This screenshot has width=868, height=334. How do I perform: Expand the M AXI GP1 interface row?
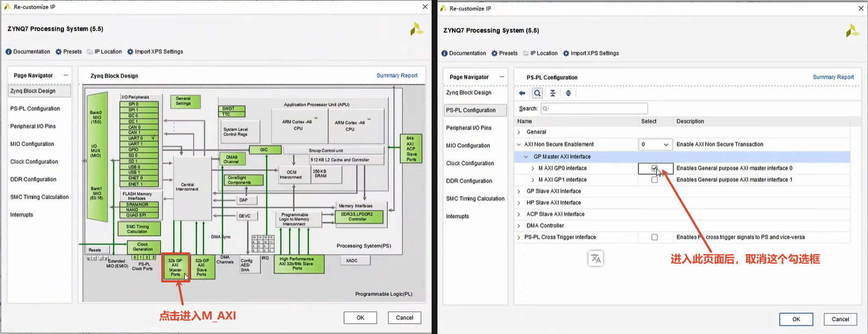533,180
